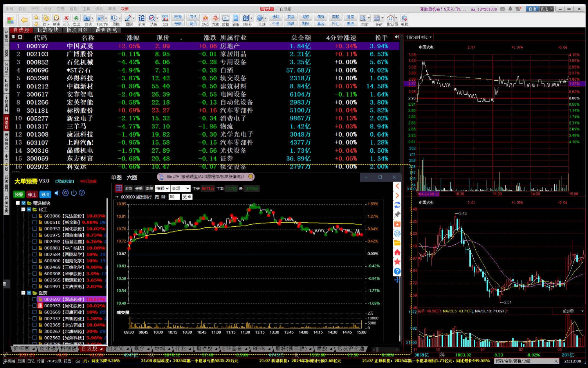Check the 603086 先达股份 checkbox

click(34, 216)
